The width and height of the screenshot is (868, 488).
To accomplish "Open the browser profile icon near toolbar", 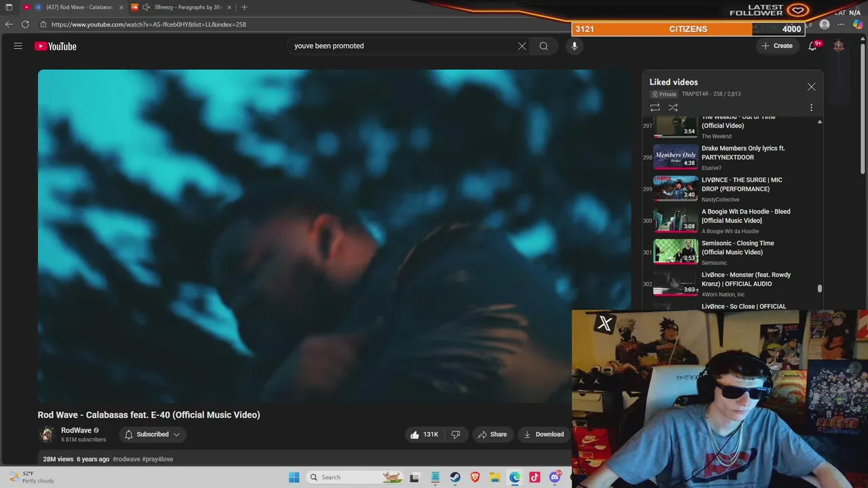I will tap(825, 24).
